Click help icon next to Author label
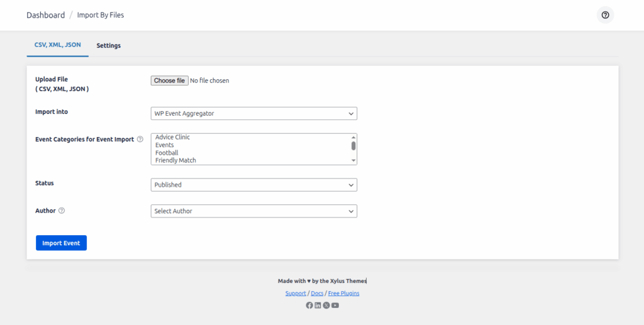Viewport: 644px width, 325px height. pos(62,211)
